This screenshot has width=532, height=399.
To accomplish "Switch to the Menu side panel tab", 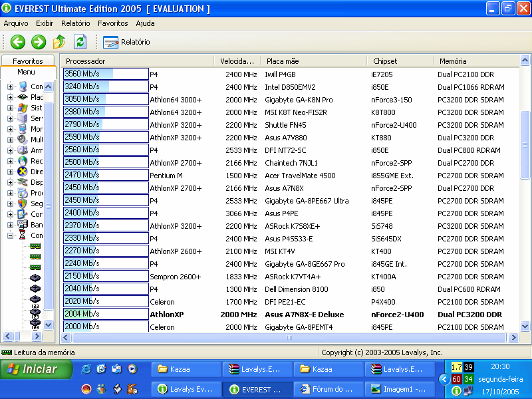I will tap(26, 72).
